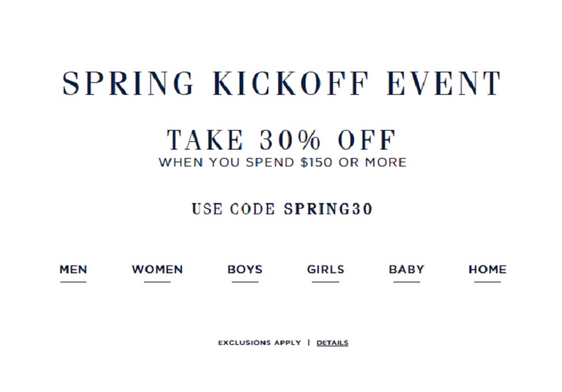Click the EXCLUSIONS APPLY text
Image resolution: width=562 pixels, height=392 pixels.
259,343
